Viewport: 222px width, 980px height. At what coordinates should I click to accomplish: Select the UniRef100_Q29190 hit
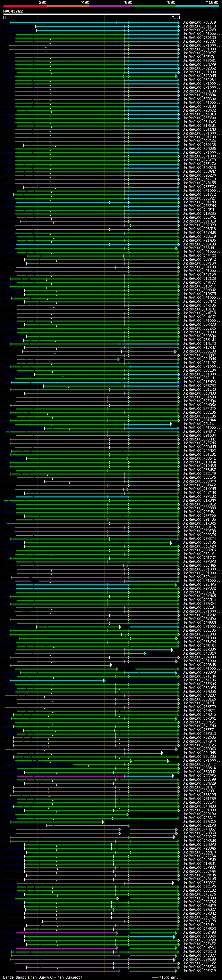click(x=199, y=814)
